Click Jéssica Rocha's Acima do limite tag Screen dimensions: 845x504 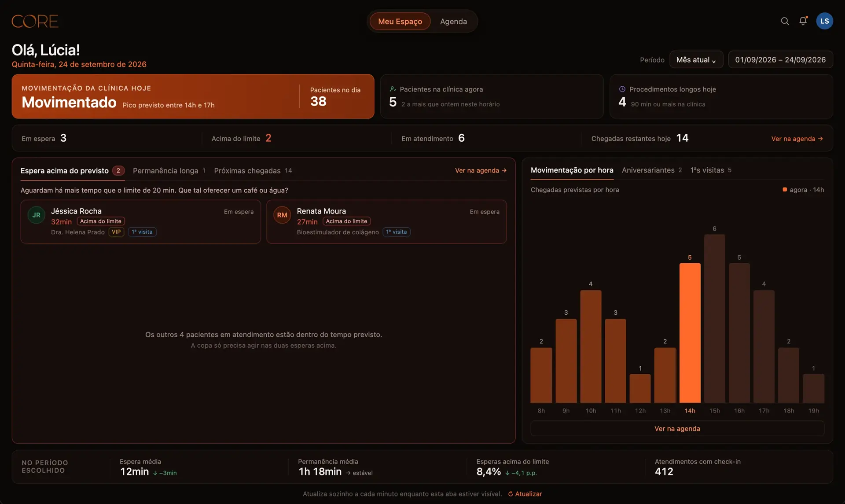pyautogui.click(x=101, y=221)
